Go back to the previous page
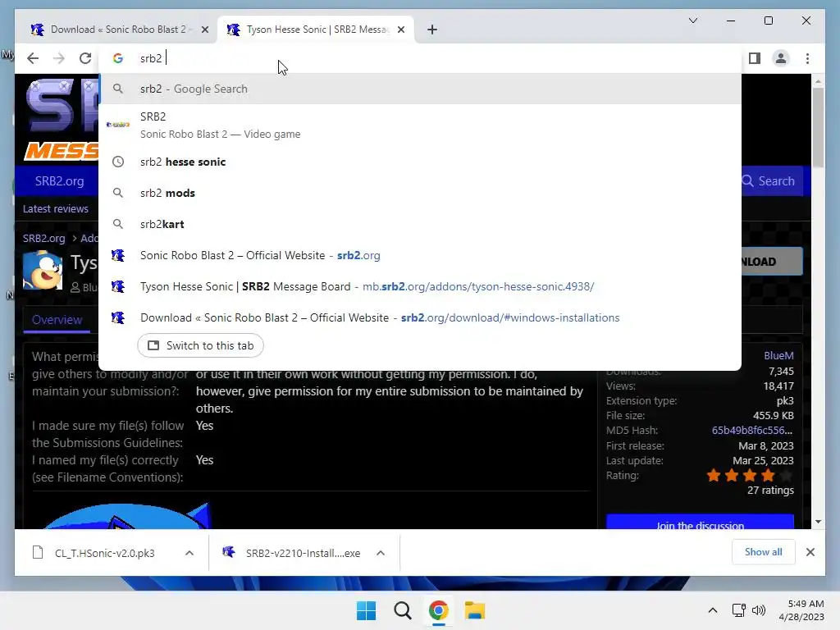The width and height of the screenshot is (840, 630). pos(33,58)
